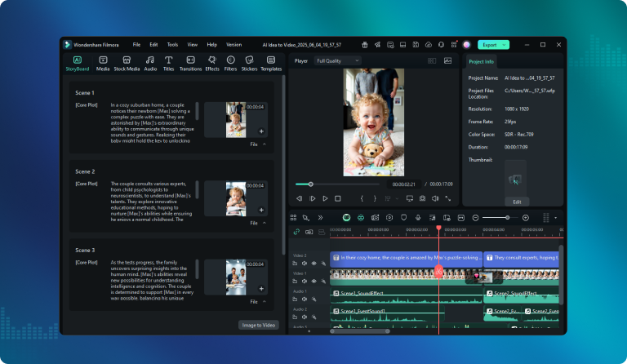Open the Transitions tab

(190, 64)
